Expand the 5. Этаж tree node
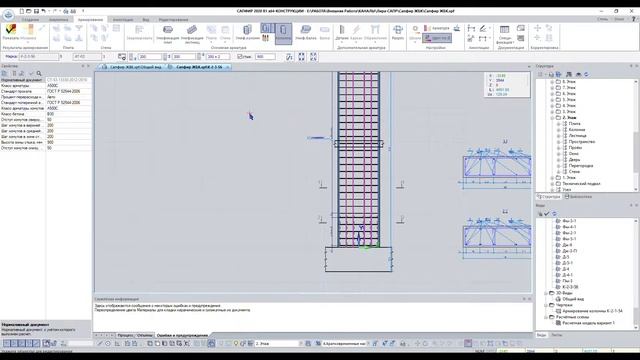Screen dimensions: 640x360 (x=552, y=100)
